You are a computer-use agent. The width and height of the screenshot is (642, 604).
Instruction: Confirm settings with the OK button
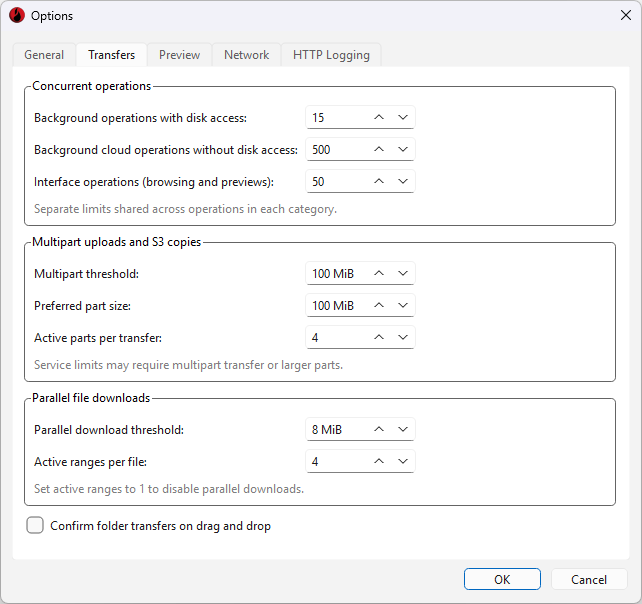point(502,579)
